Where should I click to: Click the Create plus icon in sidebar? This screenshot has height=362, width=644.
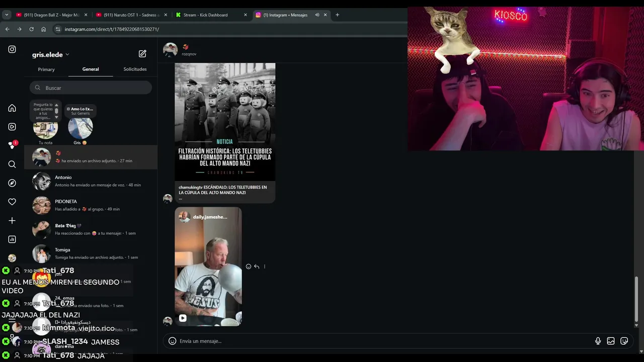pos(12,221)
